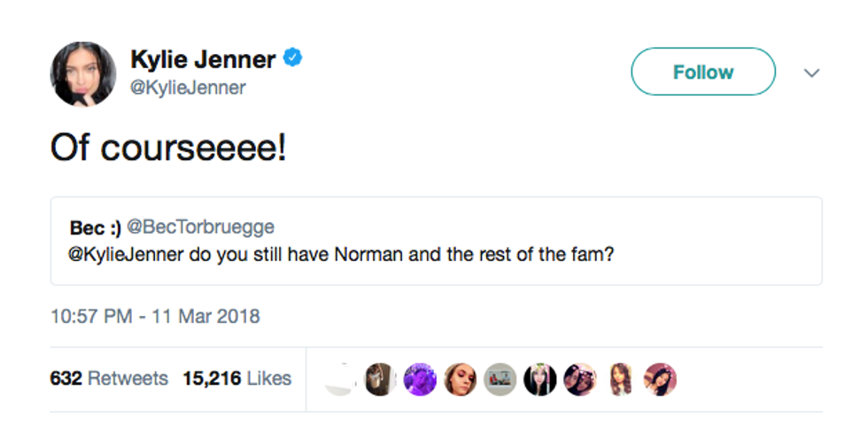The width and height of the screenshot is (868, 422).
Task: Click the Follow button
Action: tap(702, 72)
